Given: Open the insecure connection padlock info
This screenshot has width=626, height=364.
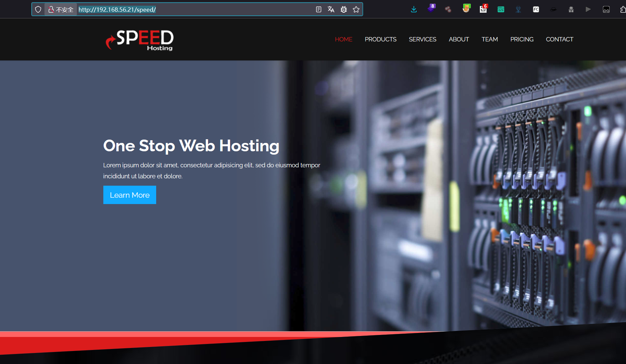Looking at the screenshot, I should 51,9.
